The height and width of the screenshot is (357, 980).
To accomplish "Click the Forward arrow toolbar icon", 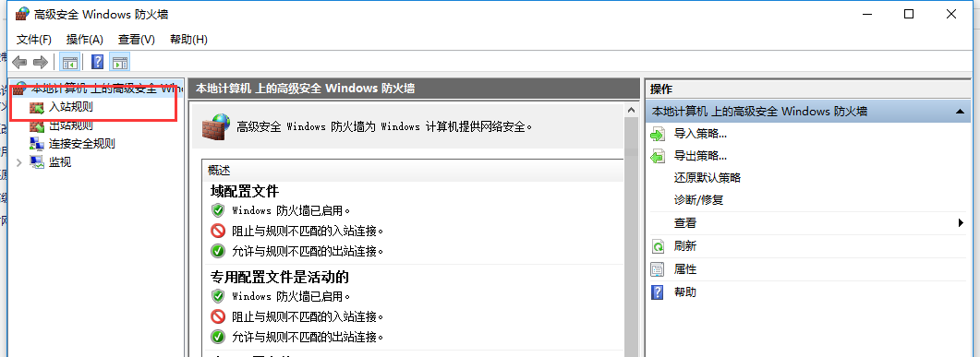I will click(x=41, y=62).
